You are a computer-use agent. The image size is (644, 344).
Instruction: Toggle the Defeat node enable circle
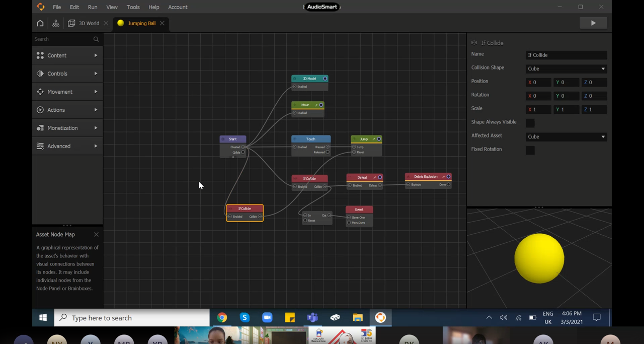[x=380, y=177]
